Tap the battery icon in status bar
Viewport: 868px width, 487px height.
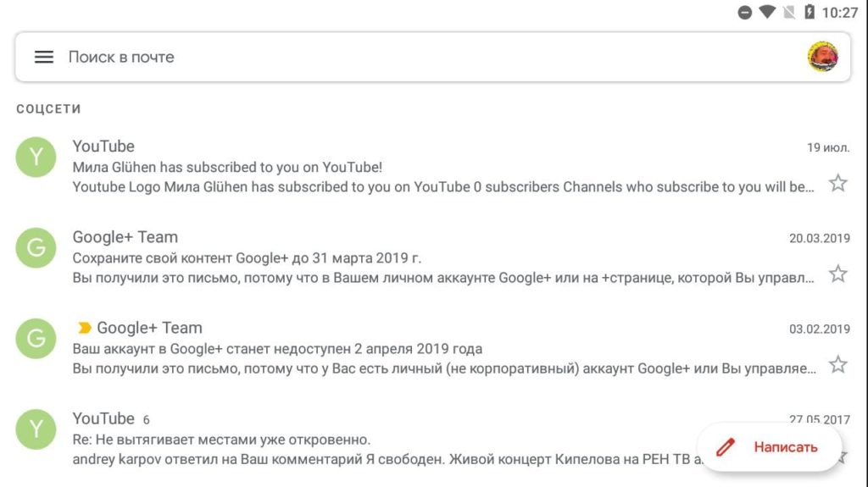(x=810, y=12)
